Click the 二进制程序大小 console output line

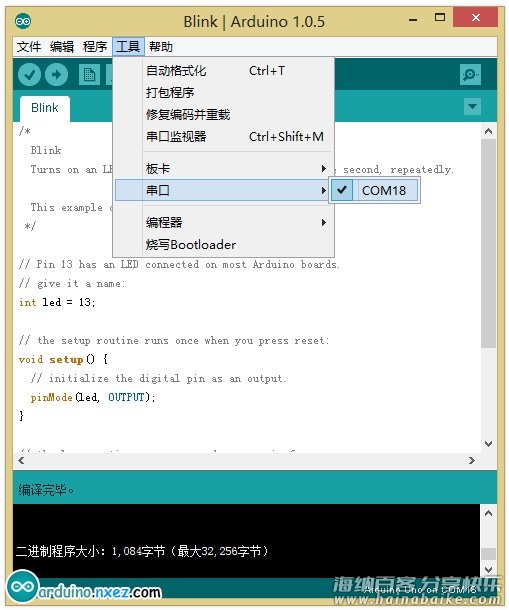tap(142, 551)
